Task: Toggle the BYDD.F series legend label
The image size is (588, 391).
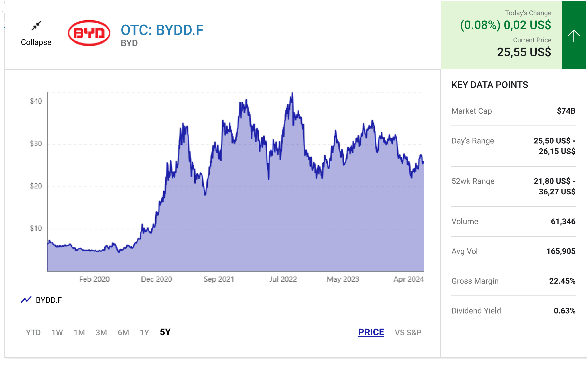Action: (x=49, y=300)
